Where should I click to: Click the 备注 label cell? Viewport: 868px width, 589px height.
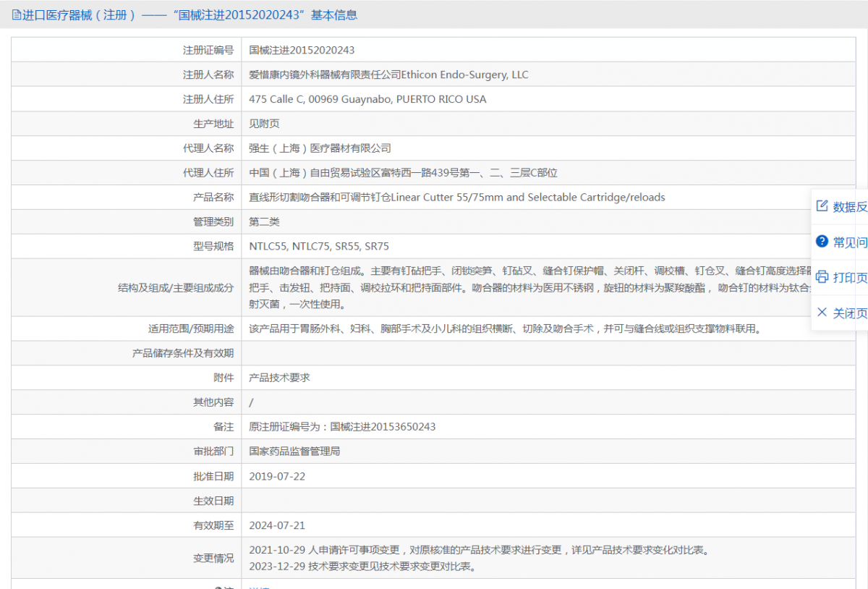pos(127,428)
